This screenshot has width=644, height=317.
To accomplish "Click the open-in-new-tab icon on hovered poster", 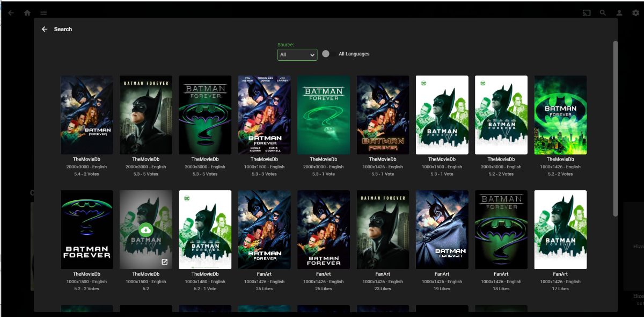I will [x=165, y=262].
